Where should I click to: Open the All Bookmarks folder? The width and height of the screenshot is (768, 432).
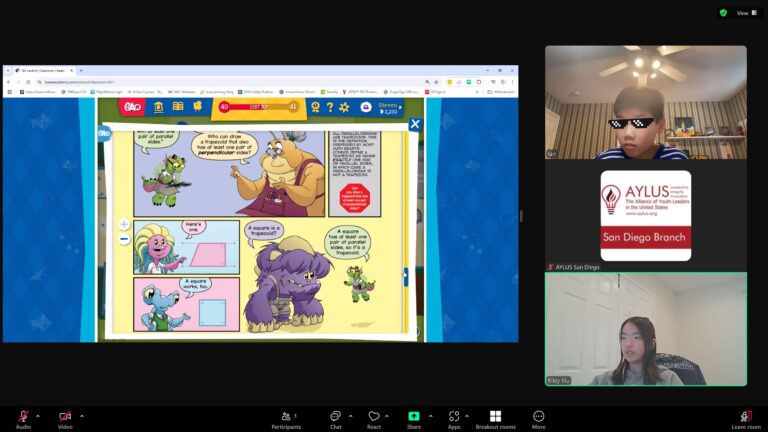click(502, 92)
